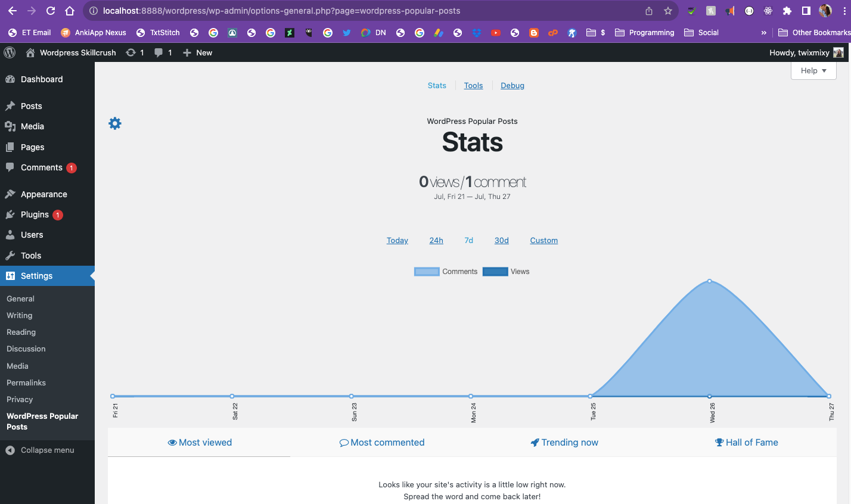Open Writing settings submenu item
This screenshot has height=504, width=851.
point(20,315)
